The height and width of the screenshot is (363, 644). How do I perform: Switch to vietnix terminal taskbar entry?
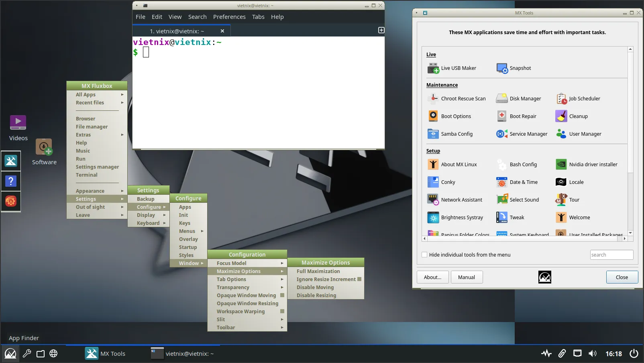(x=183, y=354)
